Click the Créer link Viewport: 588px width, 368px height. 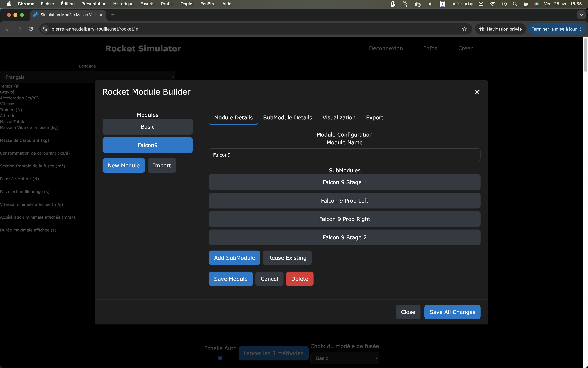pos(465,48)
